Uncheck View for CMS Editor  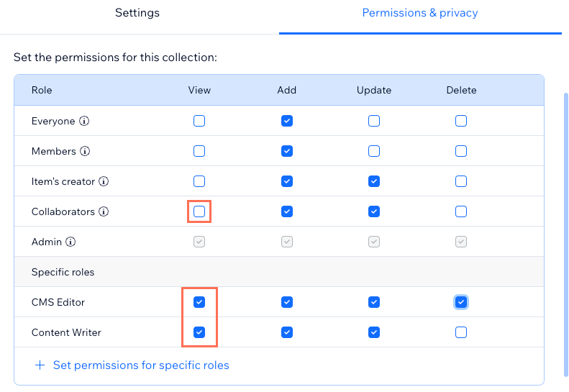pyautogui.click(x=199, y=302)
